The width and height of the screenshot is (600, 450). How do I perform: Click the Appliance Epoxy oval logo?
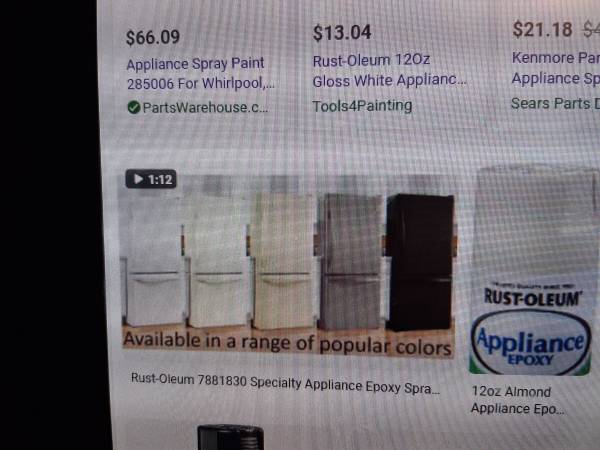click(531, 342)
